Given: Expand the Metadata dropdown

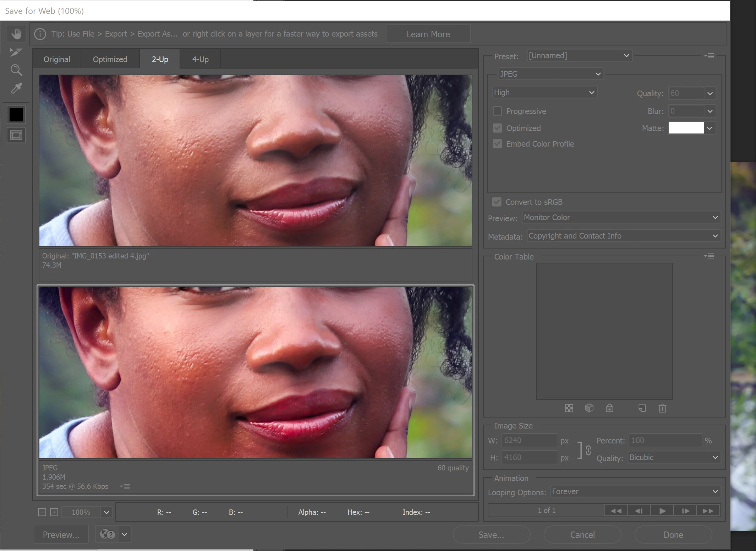Looking at the screenshot, I should point(624,236).
